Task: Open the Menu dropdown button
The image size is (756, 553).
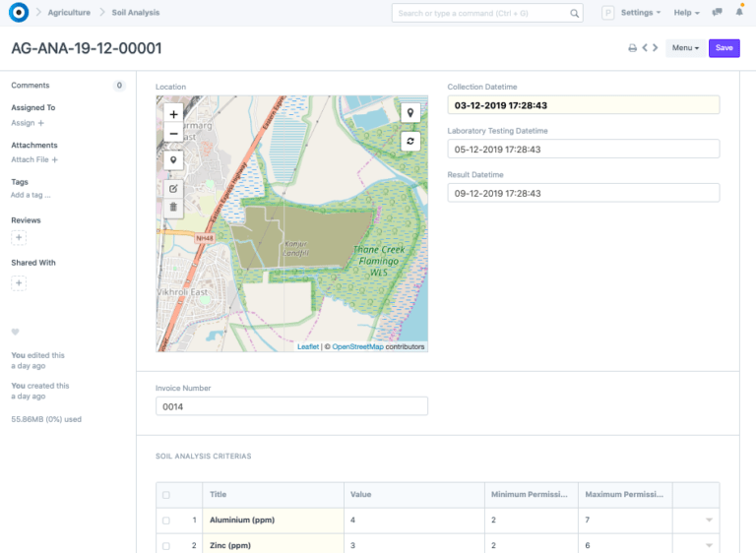Action: pyautogui.click(x=684, y=48)
